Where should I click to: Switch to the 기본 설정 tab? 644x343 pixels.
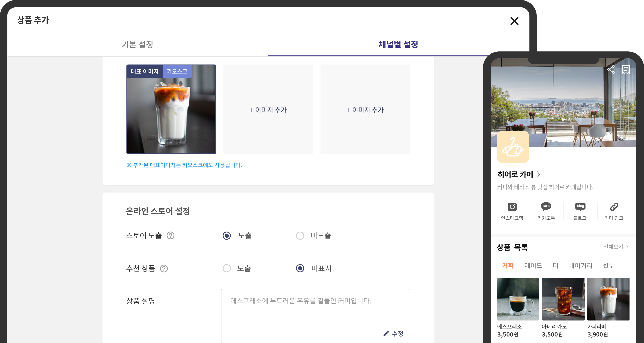tap(138, 44)
